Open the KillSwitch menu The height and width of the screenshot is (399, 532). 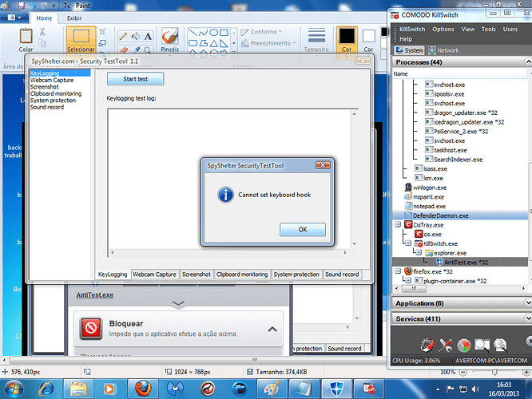point(412,30)
